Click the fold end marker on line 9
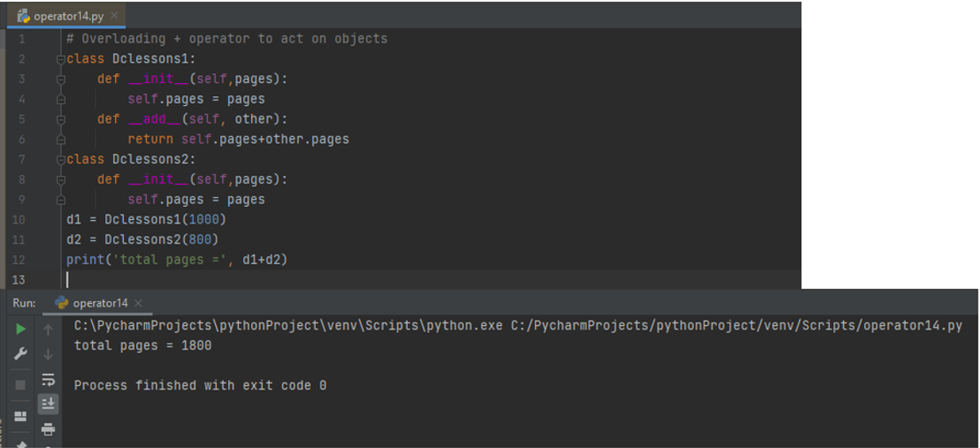Viewport: 980px width, 448px height. [60, 200]
